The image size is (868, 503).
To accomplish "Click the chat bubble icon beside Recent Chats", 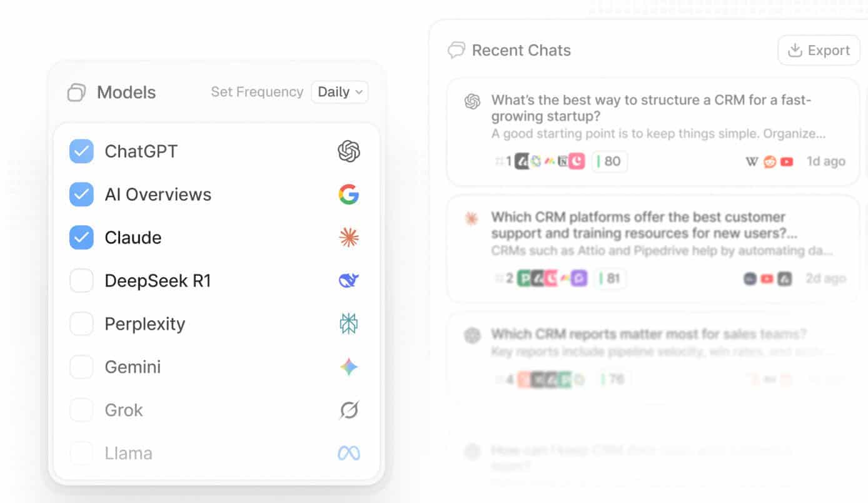I will [457, 49].
